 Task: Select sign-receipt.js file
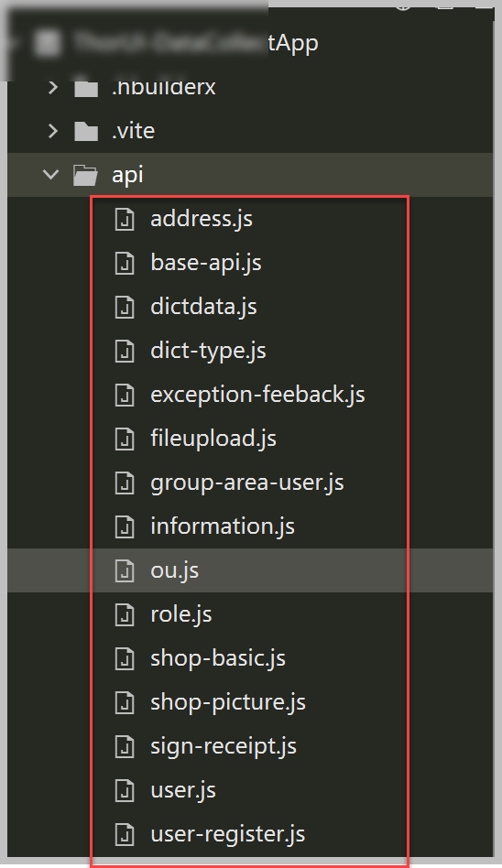tap(224, 747)
